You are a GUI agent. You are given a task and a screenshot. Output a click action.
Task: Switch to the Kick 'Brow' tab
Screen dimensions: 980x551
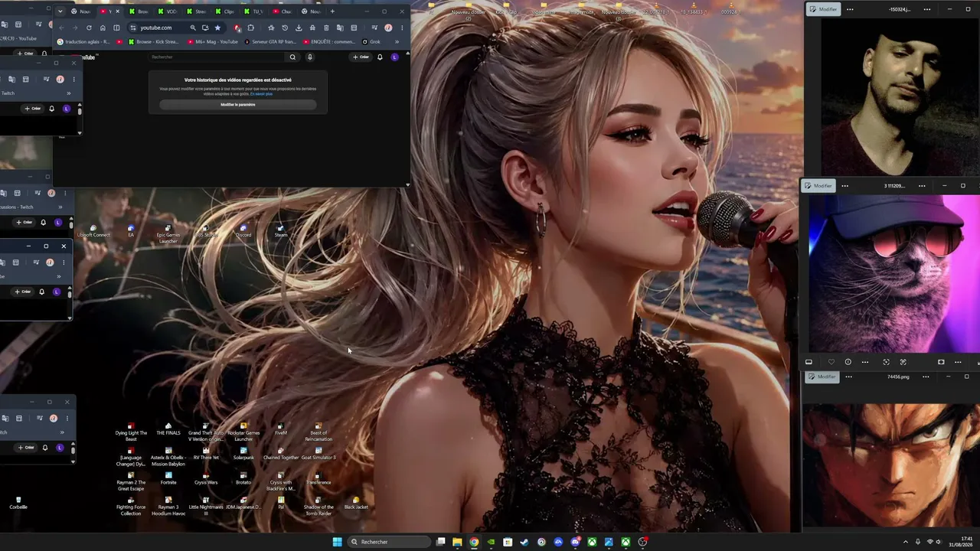139,11
